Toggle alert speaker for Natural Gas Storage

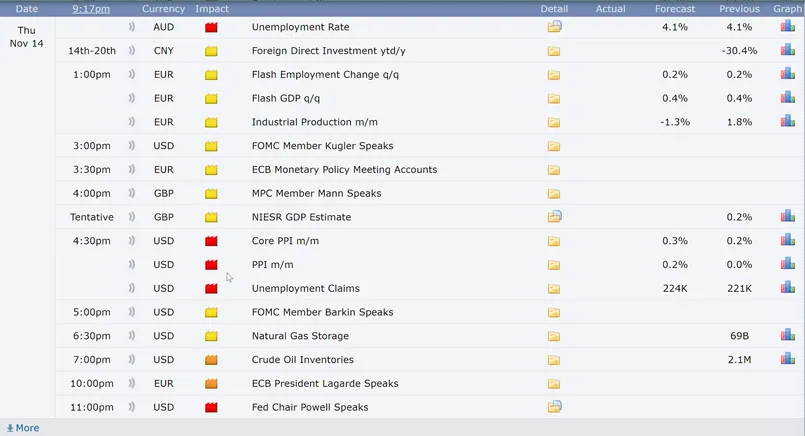point(132,336)
